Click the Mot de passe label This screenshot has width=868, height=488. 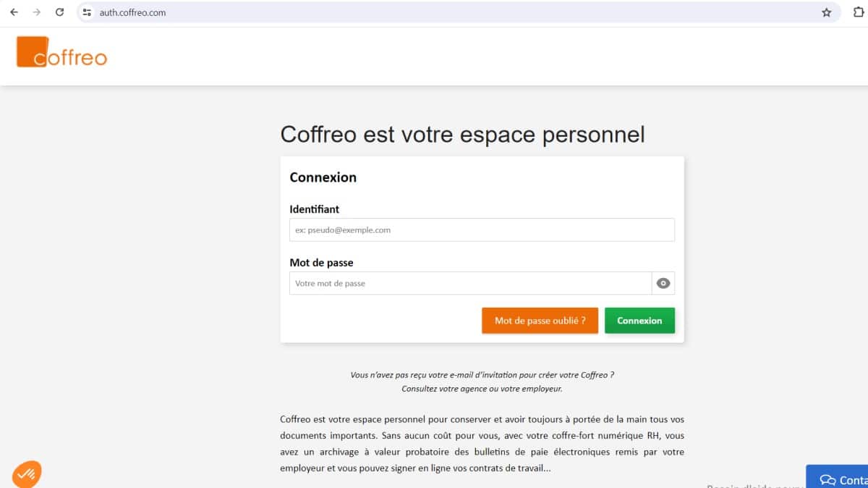coord(321,263)
